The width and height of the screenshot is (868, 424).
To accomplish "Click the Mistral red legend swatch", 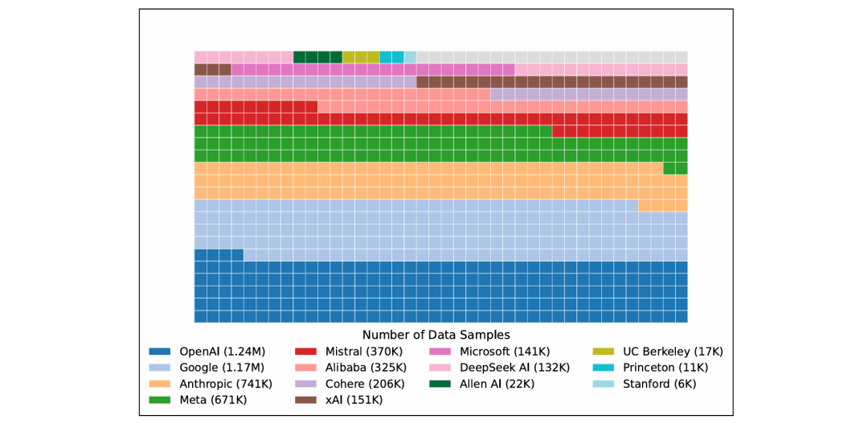I will click(305, 352).
